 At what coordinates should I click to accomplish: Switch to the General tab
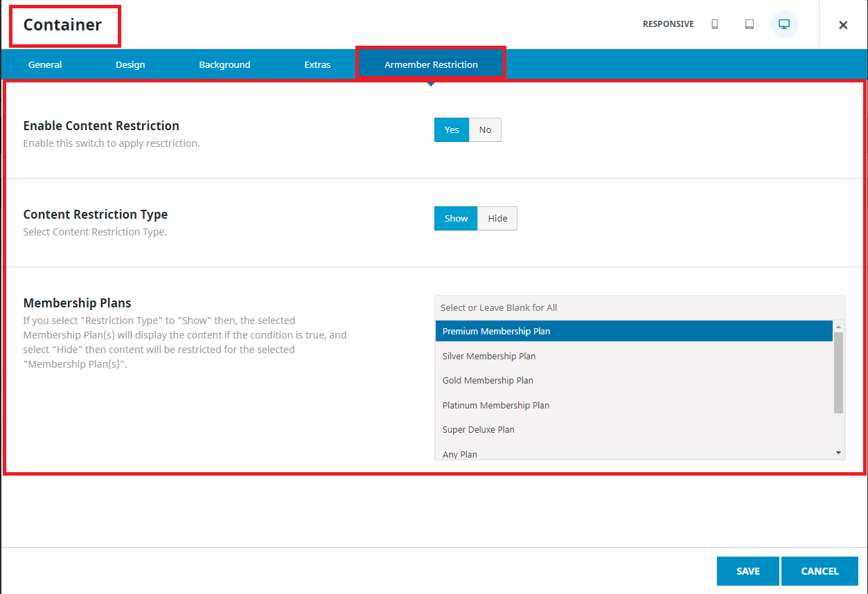pos(45,65)
